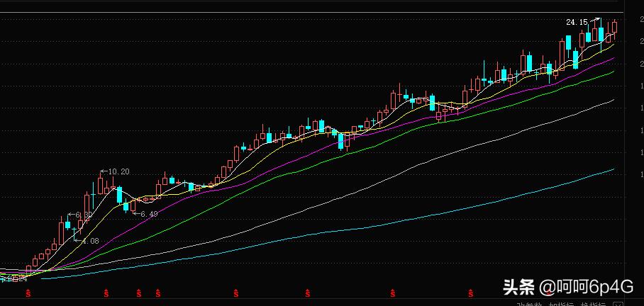The height and width of the screenshot is (306, 644).
Task: Click the leftmost red S marker
Action: [28, 293]
